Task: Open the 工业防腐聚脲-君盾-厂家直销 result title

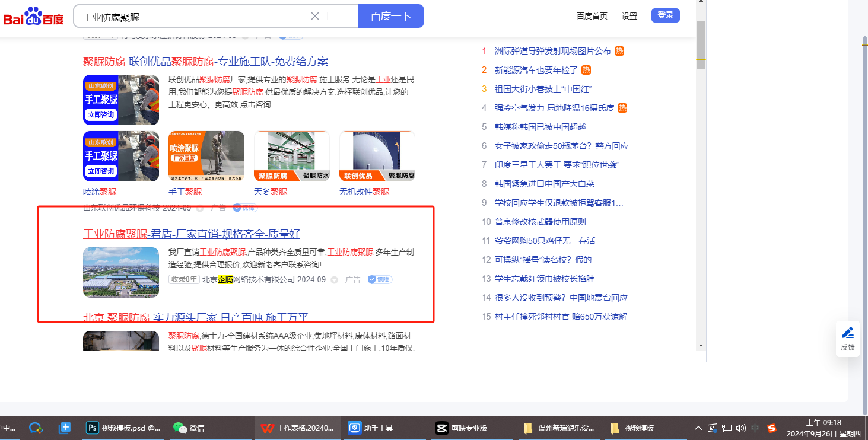Action: point(192,234)
